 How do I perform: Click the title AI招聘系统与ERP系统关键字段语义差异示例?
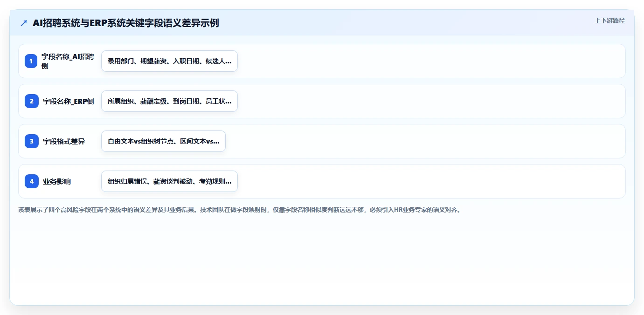(126, 23)
